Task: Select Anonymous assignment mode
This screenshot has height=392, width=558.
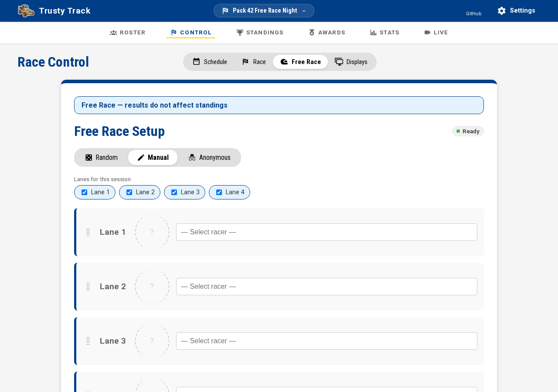Action: [x=209, y=158]
